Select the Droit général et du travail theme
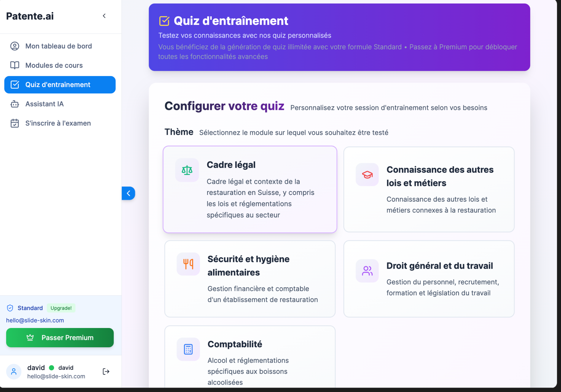Image resolution: width=561 pixels, height=392 pixels. [x=429, y=279]
